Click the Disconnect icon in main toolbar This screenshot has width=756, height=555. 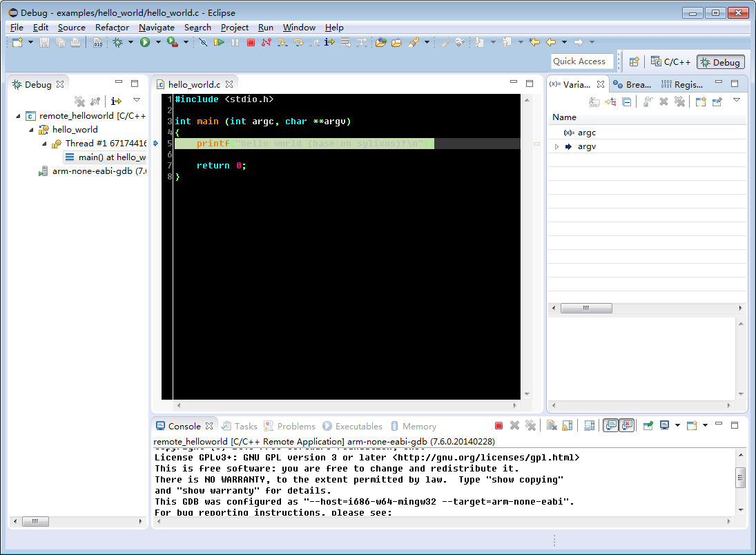266,42
